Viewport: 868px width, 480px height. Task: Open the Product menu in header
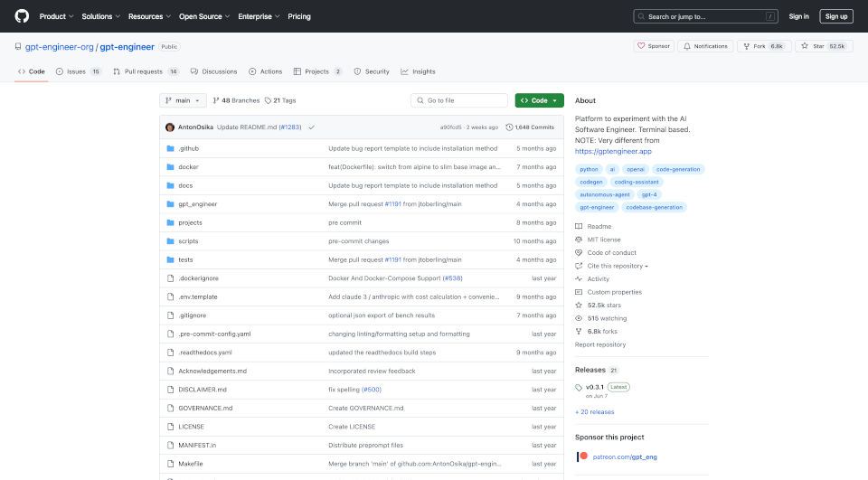pos(55,16)
